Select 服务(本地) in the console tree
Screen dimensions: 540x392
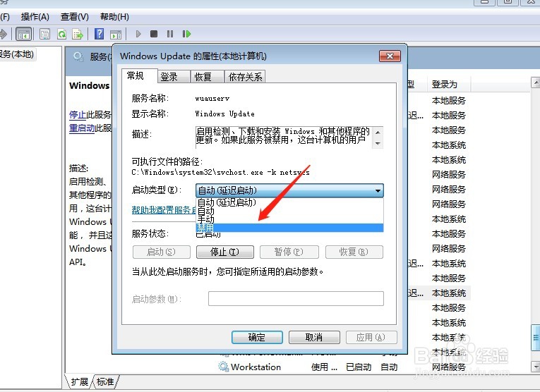click(x=17, y=54)
